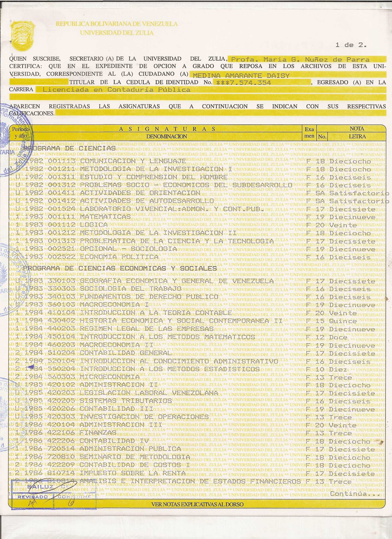The image size is (392, 539).
Task: Select the subject "CONTABILIDAD III"
Action: (117, 409)
